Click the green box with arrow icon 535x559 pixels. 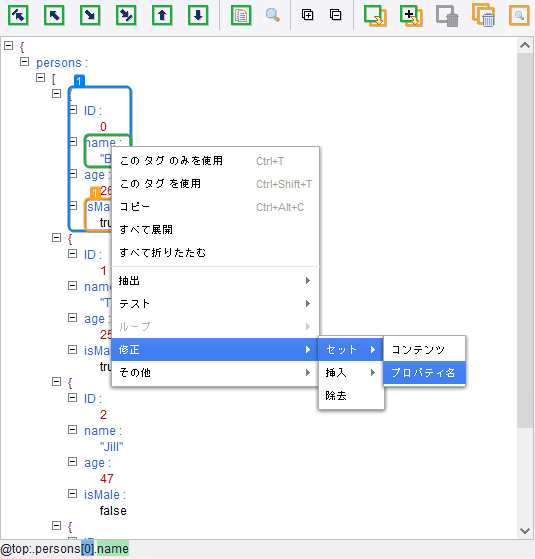tap(375, 16)
